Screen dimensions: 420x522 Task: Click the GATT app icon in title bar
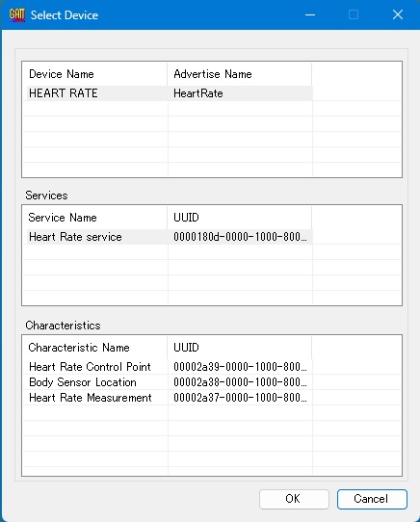[x=17, y=15]
